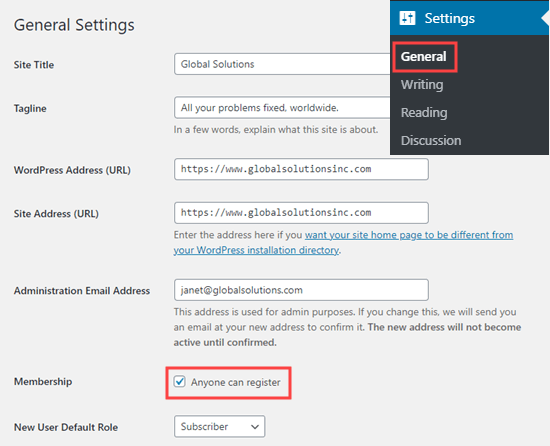Viewport: 550px width, 446px height.
Task: Click into the Site Title field
Action: [x=282, y=64]
